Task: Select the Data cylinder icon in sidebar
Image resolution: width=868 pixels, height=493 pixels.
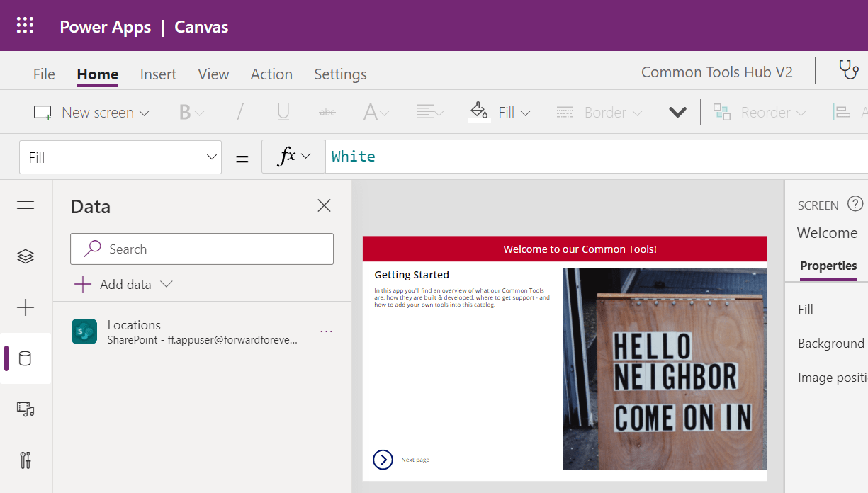Action: coord(26,358)
